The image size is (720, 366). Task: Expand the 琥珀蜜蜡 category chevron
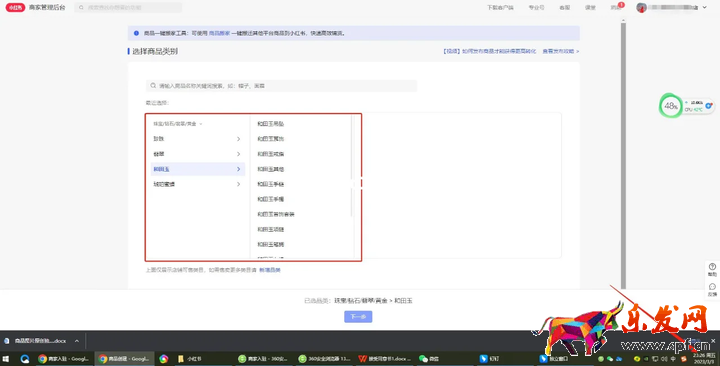(x=238, y=184)
